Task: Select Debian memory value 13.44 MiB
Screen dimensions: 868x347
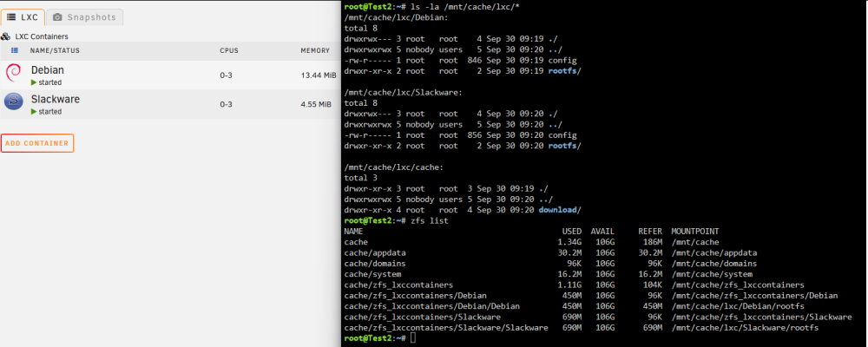Action: point(319,75)
